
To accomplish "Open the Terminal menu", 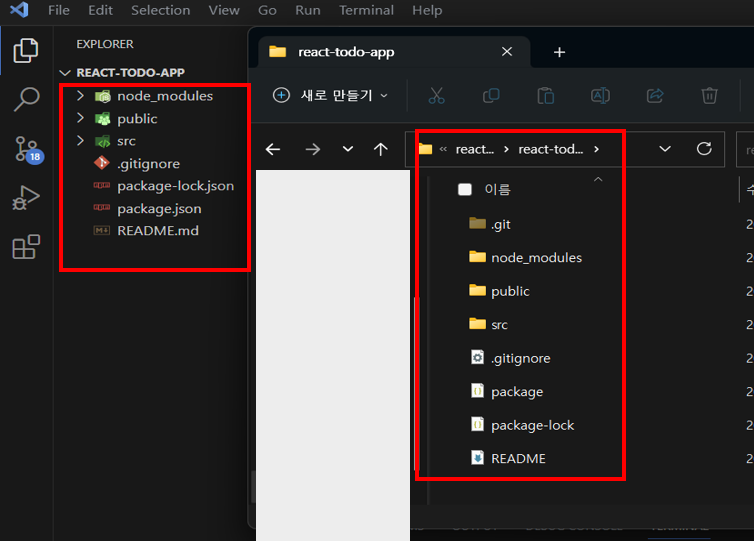I will pyautogui.click(x=366, y=10).
